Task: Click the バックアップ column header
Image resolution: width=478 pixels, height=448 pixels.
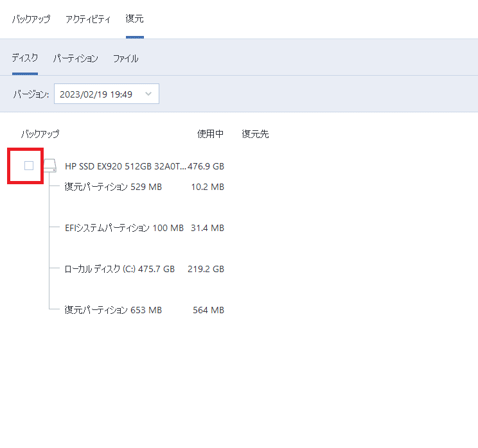Action: point(40,134)
